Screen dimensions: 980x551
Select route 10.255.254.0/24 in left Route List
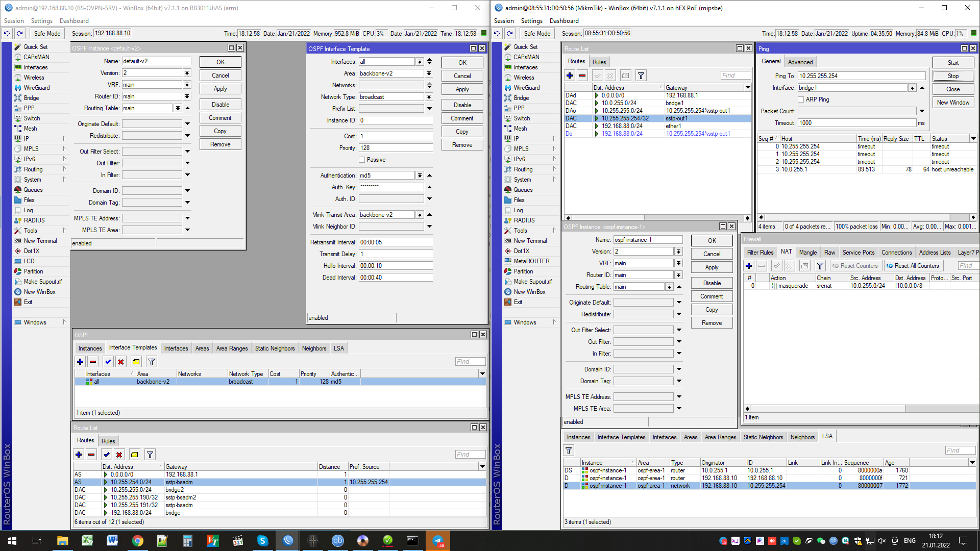coord(280,482)
